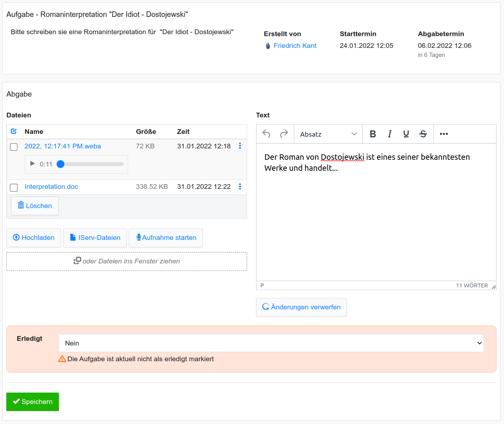Check the box for Interpretation.doc
Screen dimensions: 504x424
pos(14,187)
